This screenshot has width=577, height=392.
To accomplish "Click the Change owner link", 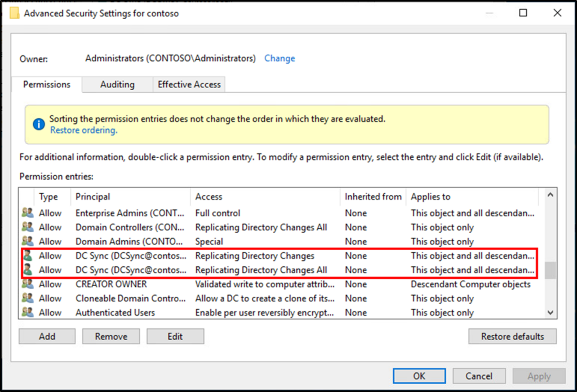I will [x=279, y=58].
